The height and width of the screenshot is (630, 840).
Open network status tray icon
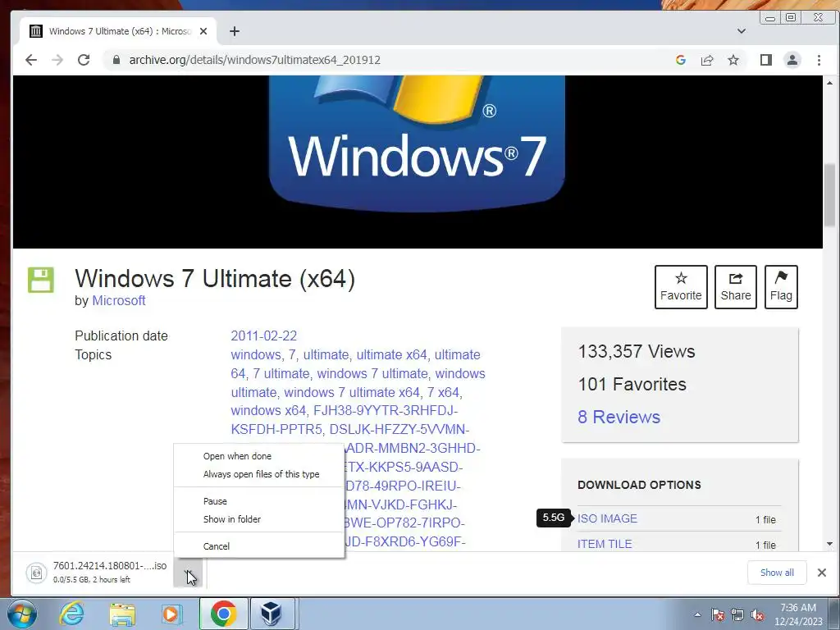click(x=737, y=615)
